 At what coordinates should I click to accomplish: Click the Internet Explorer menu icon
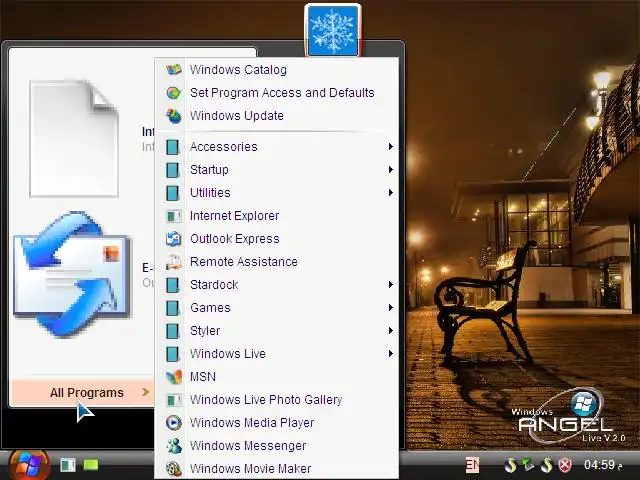click(173, 216)
